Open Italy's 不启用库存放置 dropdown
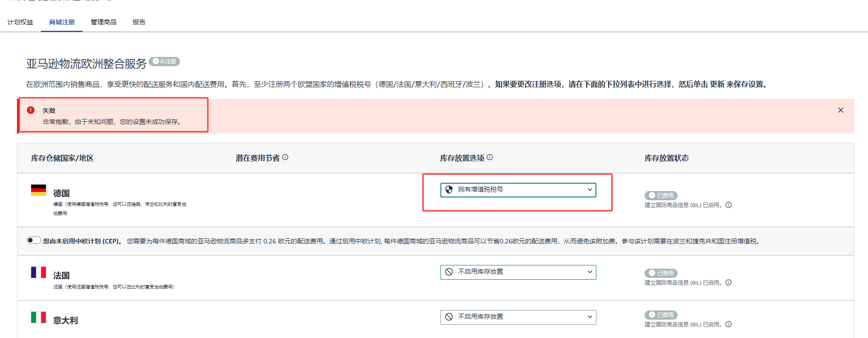The width and height of the screenshot is (868, 338). tap(518, 317)
